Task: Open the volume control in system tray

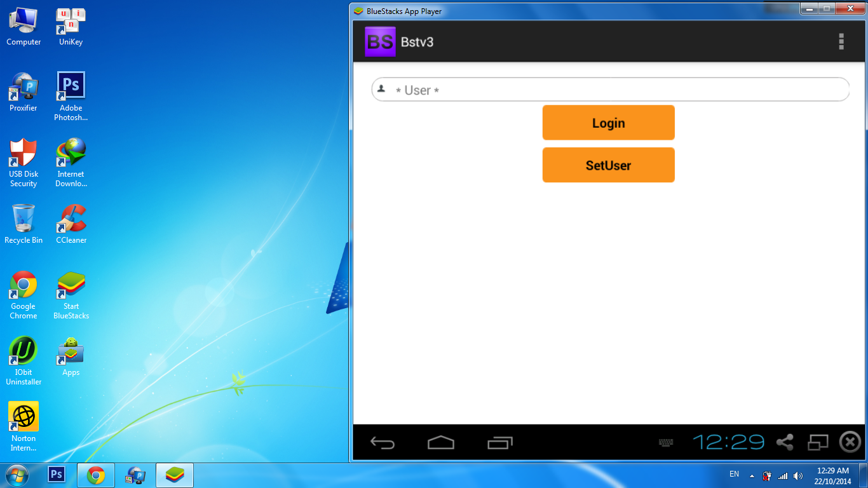Action: 798,476
